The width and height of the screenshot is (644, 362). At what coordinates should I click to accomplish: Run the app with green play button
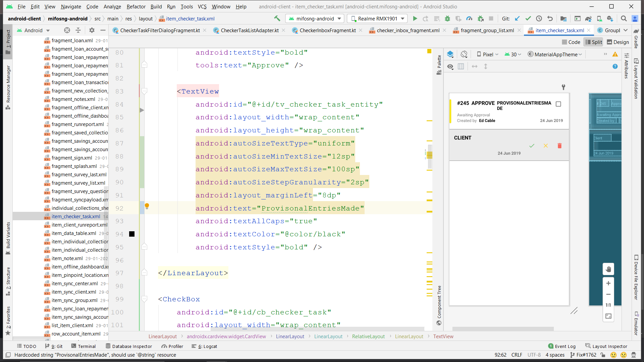point(415,19)
